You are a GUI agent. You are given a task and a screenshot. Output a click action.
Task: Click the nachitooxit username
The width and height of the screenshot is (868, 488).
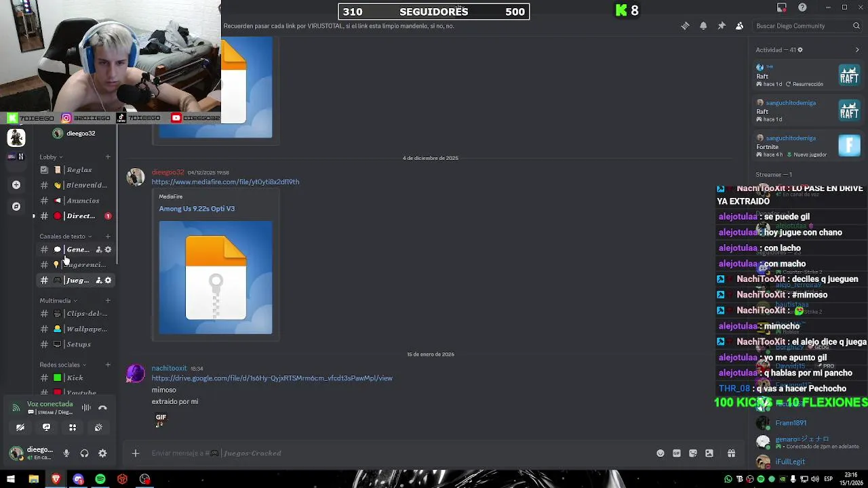point(169,369)
